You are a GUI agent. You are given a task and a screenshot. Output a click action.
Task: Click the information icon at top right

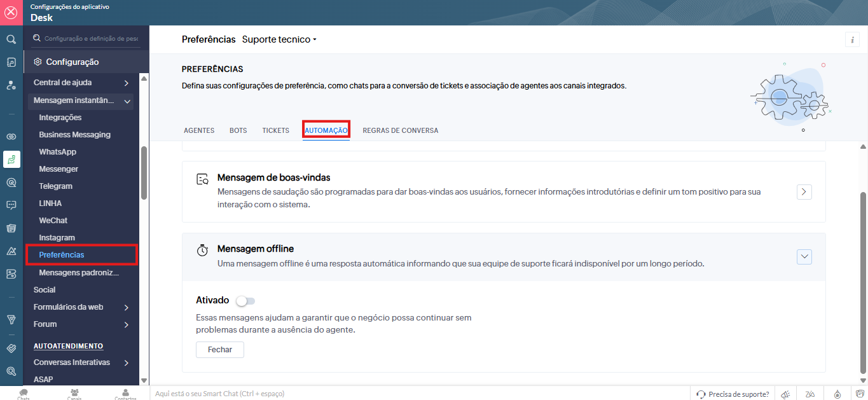pos(852,39)
